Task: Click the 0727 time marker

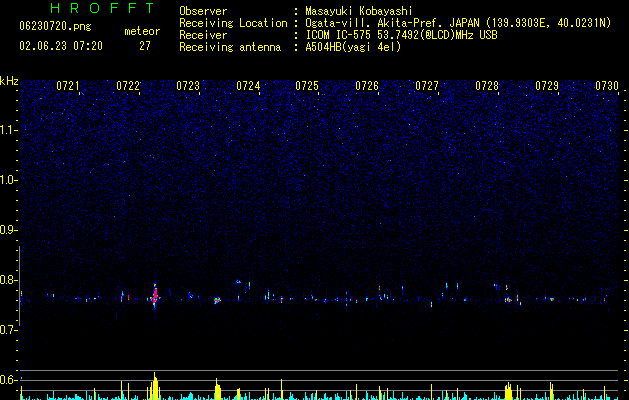Action: 427,86
